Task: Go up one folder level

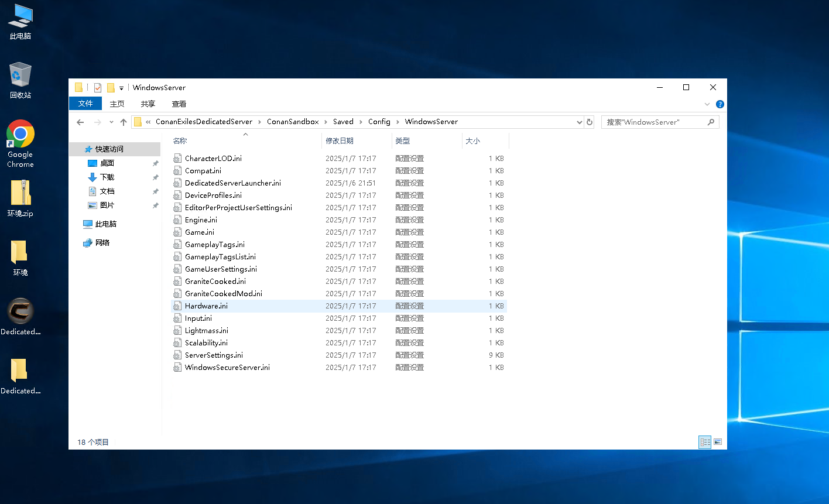Action: (123, 122)
